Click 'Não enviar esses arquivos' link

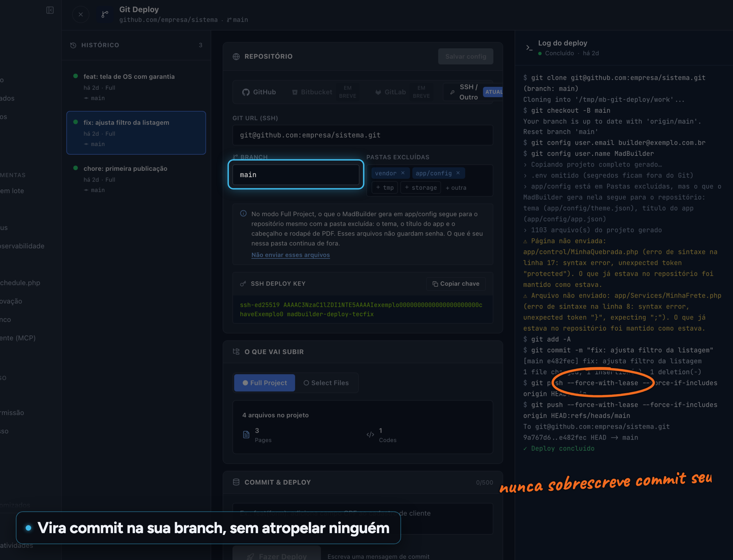coord(290,255)
